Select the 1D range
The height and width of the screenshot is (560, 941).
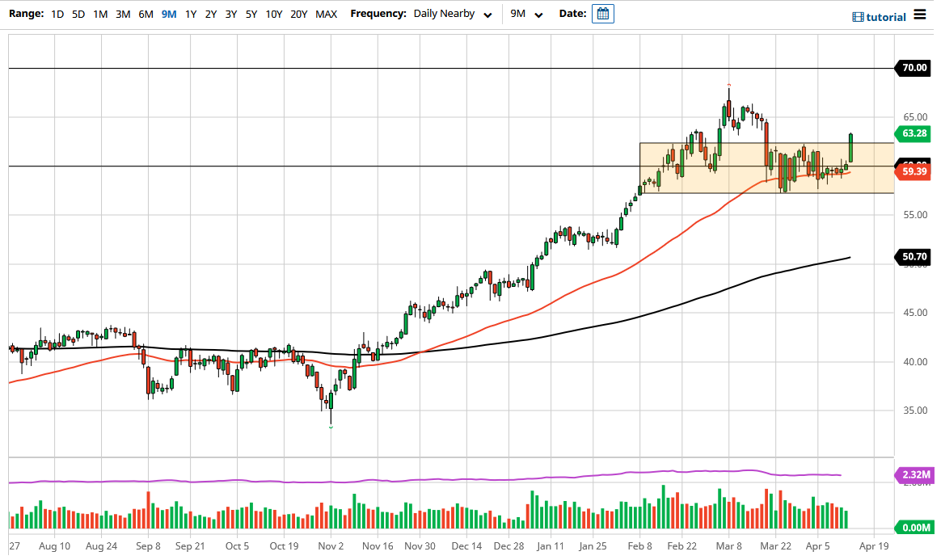coord(57,14)
